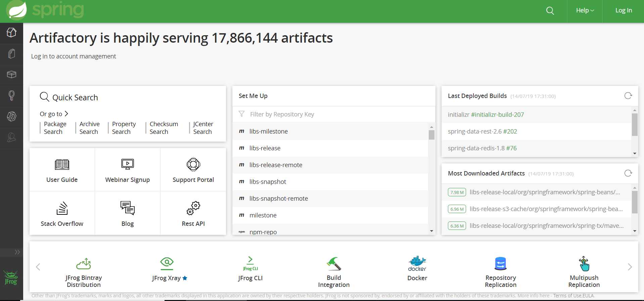Click the EULA footer link
The width and height of the screenshot is (644, 301).
[x=588, y=296]
